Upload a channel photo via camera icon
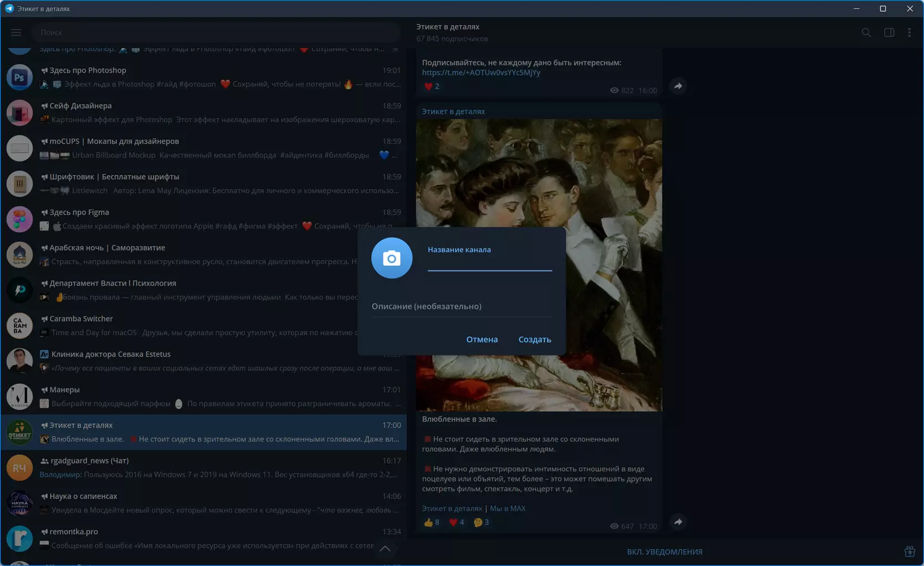 click(392, 258)
